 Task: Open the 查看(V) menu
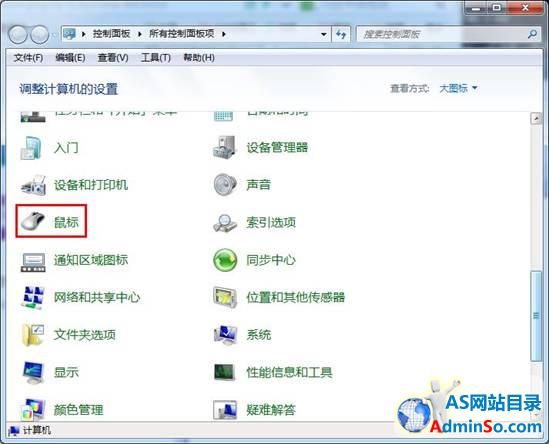tap(113, 57)
